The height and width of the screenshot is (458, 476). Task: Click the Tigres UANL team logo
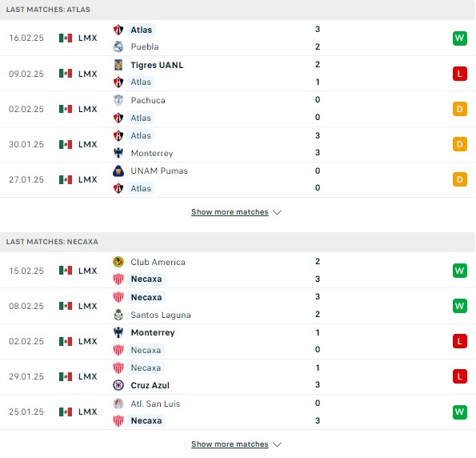point(118,65)
